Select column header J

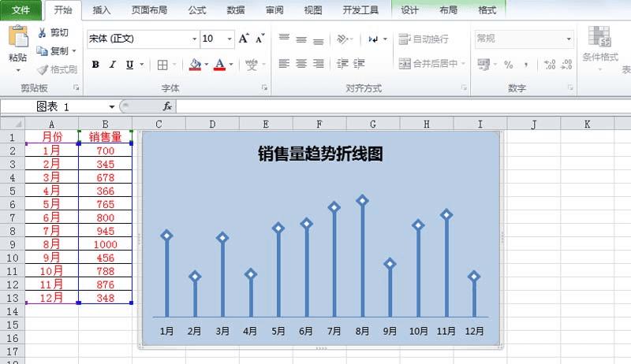[534, 124]
